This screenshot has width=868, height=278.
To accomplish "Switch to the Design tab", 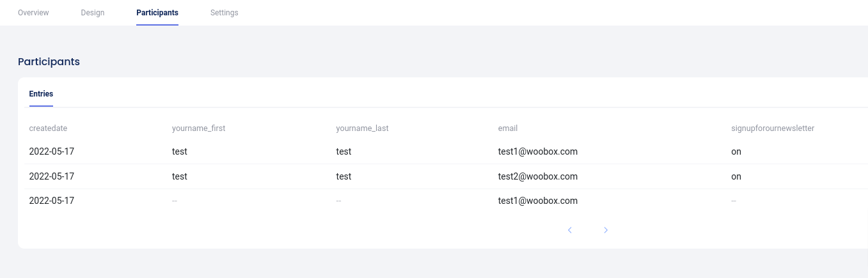I will 93,13.
